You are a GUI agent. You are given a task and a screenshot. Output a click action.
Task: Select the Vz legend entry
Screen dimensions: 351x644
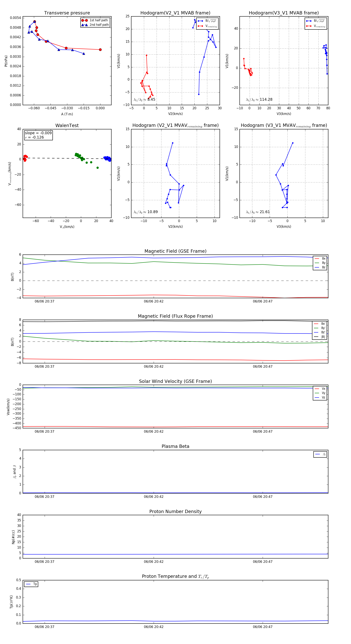click(320, 398)
